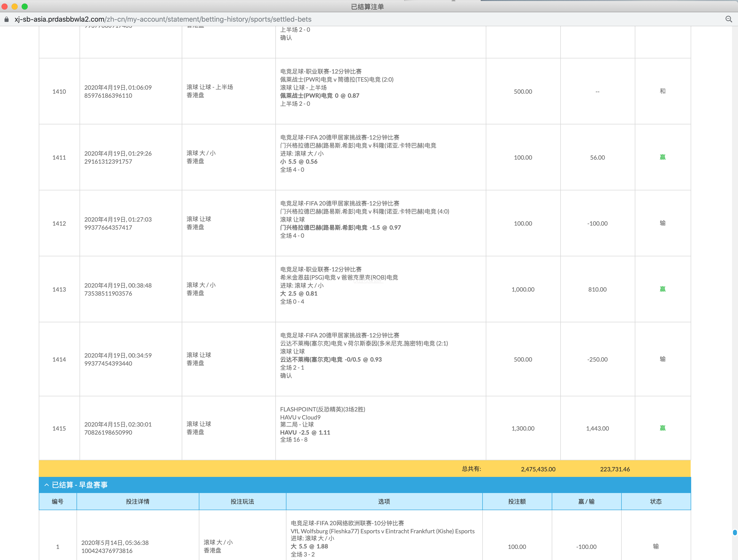Click the magnifier zoom icon in address bar
738x560 pixels.
pos(729,19)
